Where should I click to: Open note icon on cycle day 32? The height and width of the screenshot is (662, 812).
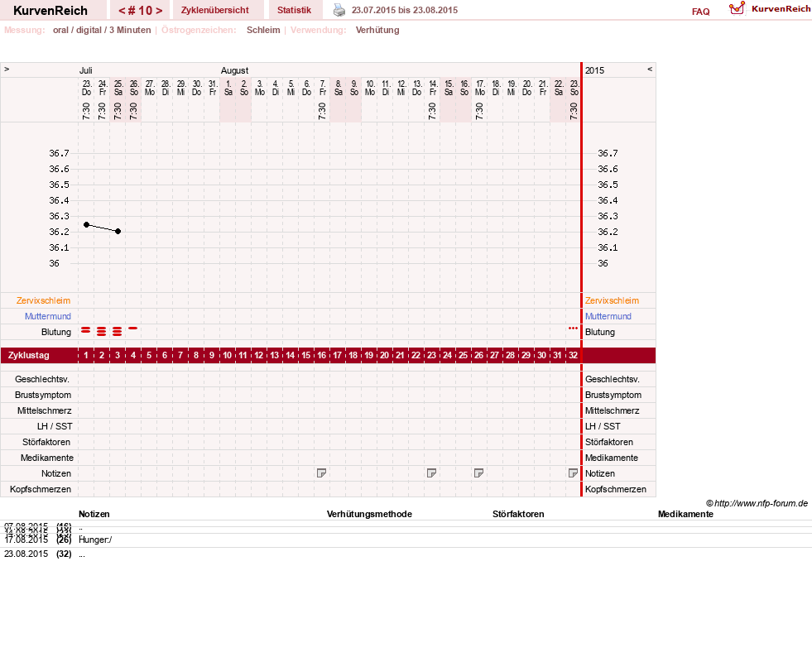click(574, 473)
